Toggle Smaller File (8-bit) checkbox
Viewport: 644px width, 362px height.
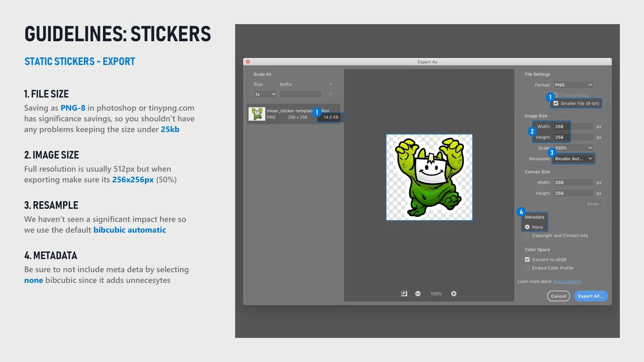coord(556,103)
